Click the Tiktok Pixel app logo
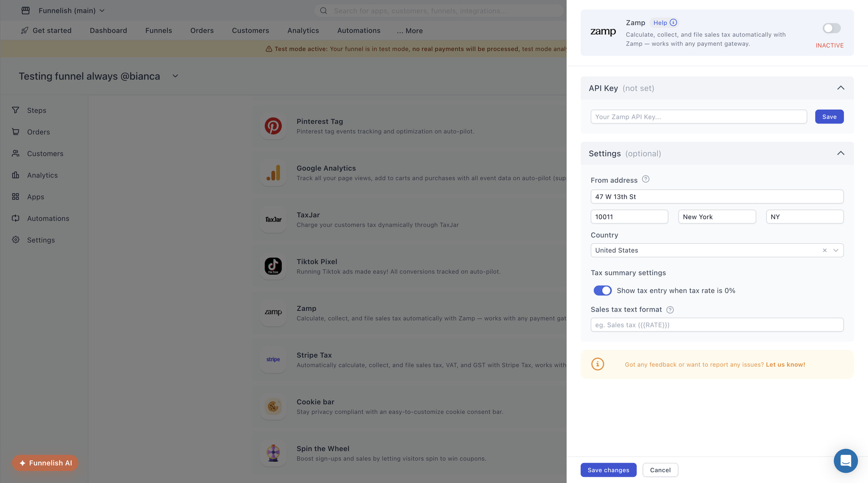The image size is (868, 483). click(x=273, y=266)
